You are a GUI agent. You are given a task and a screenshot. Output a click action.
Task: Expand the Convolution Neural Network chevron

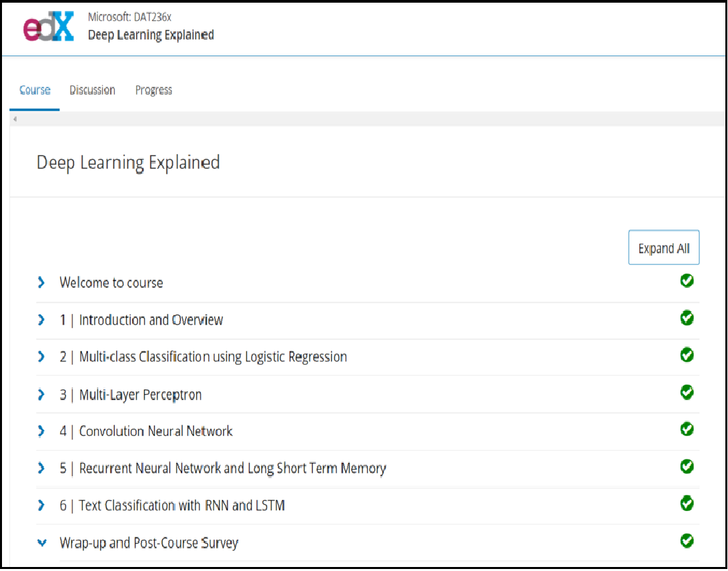41,431
